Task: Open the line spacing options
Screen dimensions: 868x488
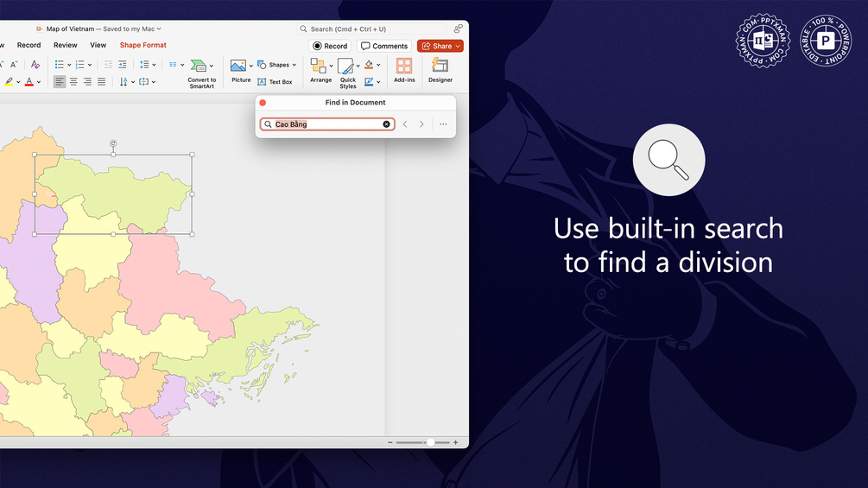Action: (144, 65)
